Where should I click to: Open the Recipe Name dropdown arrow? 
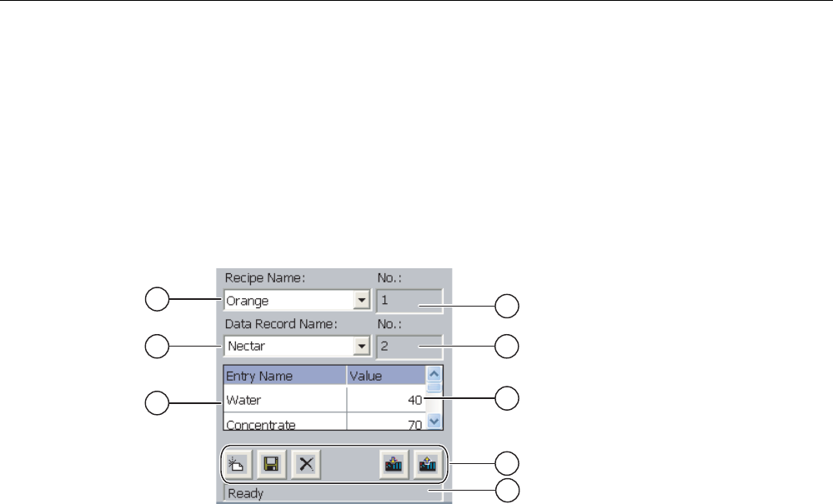coord(362,300)
